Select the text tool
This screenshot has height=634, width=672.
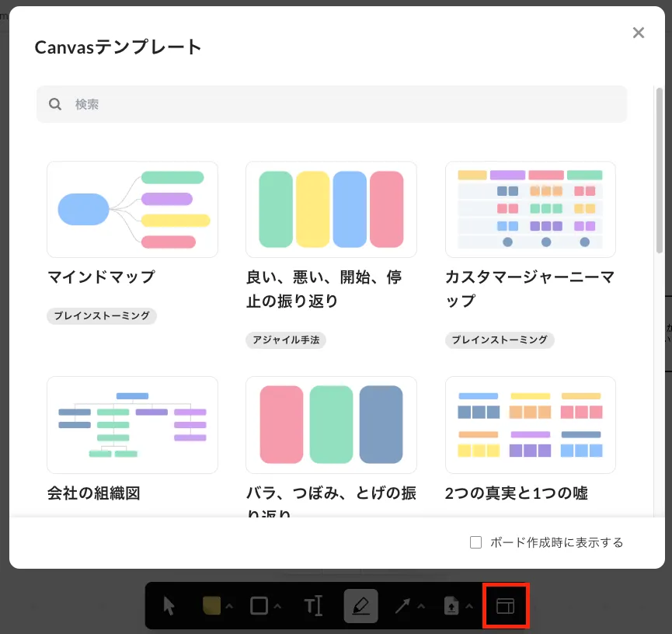[x=313, y=606]
